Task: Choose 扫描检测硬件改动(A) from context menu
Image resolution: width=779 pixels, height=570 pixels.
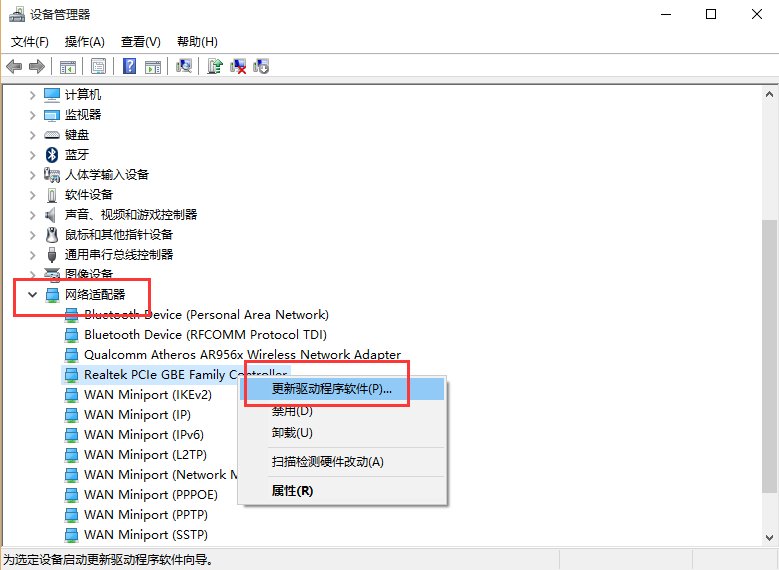Action: click(x=343, y=462)
